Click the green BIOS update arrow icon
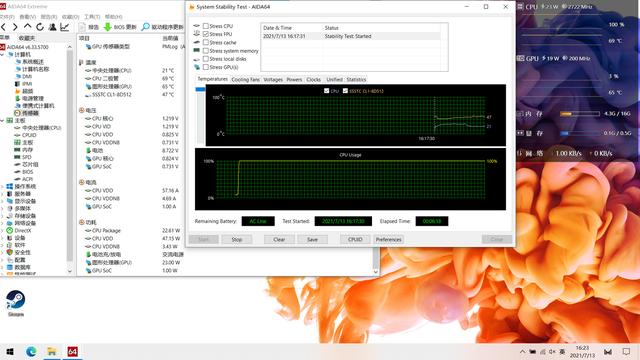 coord(107,27)
